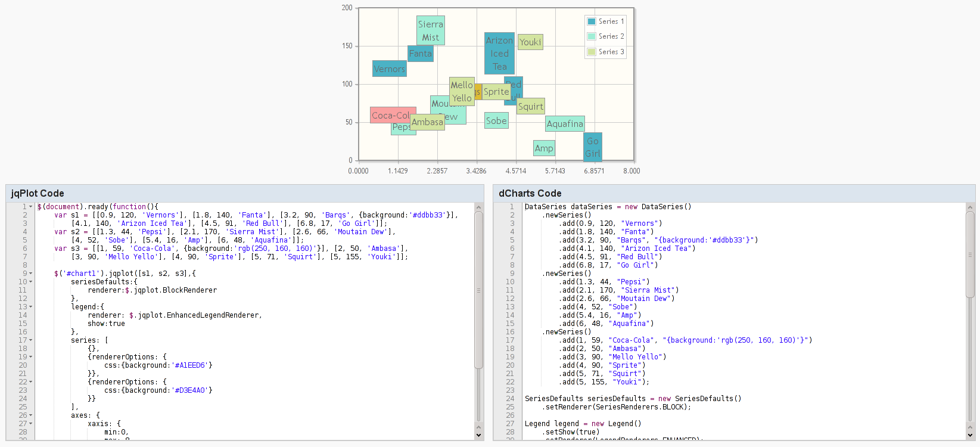Click the jqPlot Code panel header
The image size is (980, 447).
tap(245, 193)
